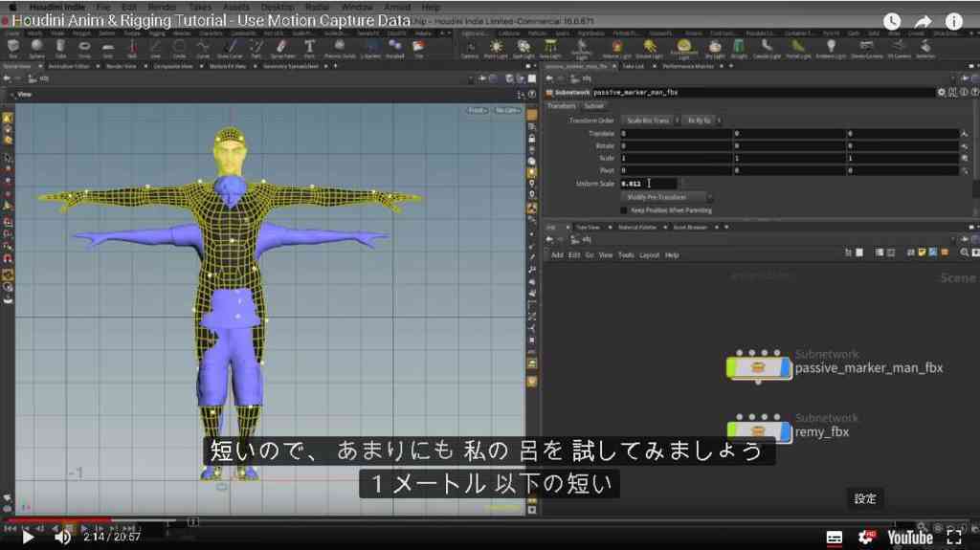The image size is (980, 550).
Task: Open the YouTube settings gear
Action: click(x=865, y=538)
